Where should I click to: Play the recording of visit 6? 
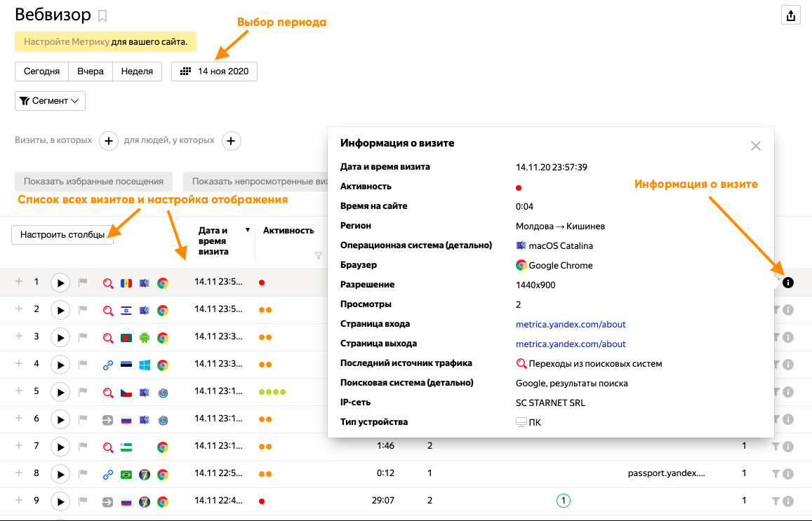tap(60, 419)
